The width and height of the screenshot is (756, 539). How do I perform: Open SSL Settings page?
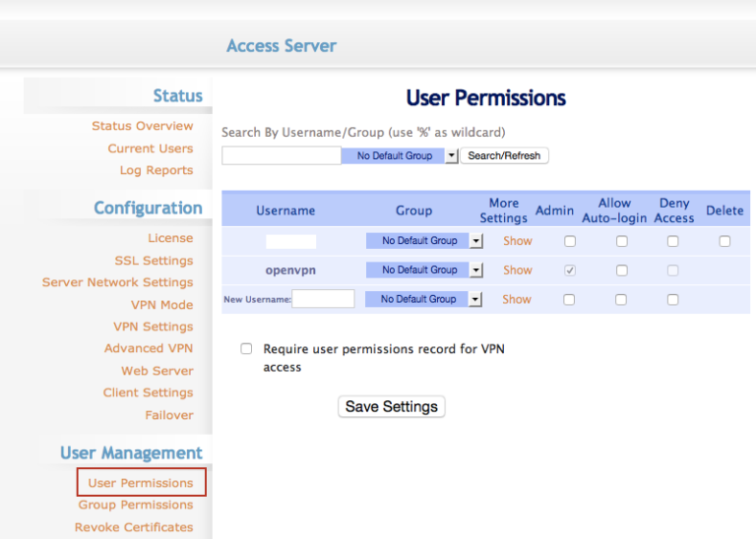pos(154,261)
